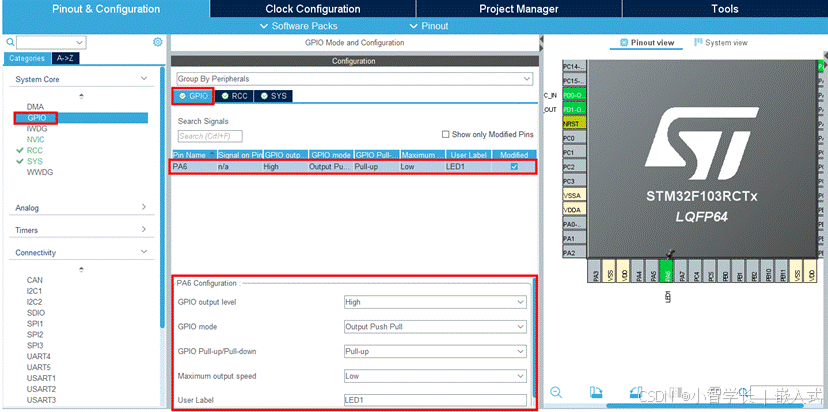Click the User Label LED1 field

[435, 400]
